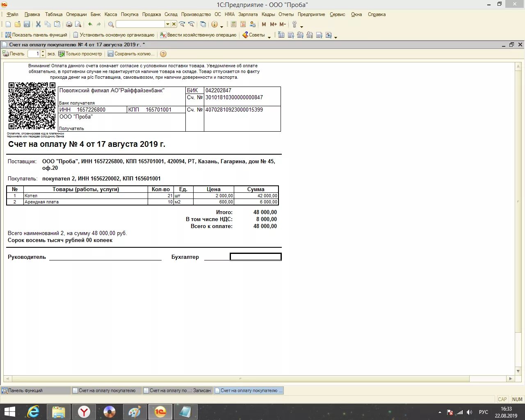This screenshot has height=420, width=525.
Task: Expand the search field dropdown arrow
Action: [x=167, y=24]
